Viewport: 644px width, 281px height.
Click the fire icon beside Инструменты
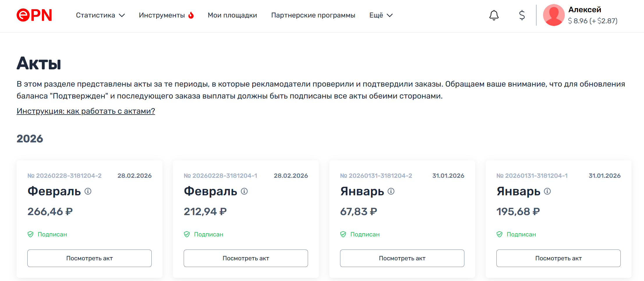pyautogui.click(x=191, y=15)
